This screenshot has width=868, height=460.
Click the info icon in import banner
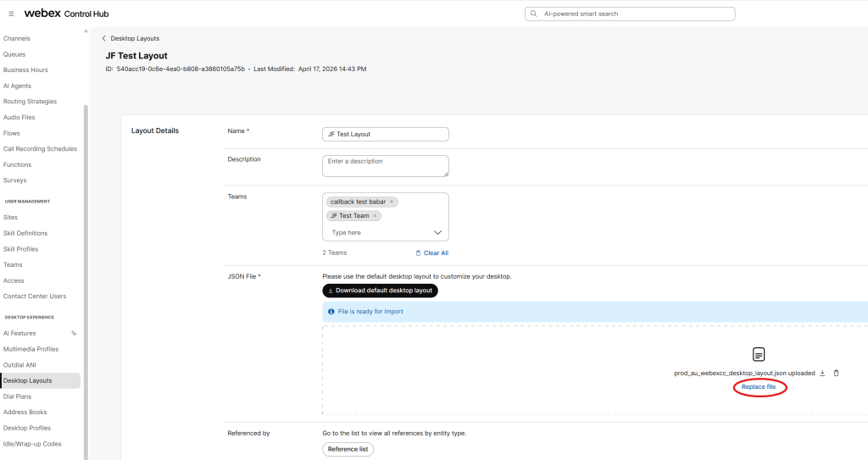[x=331, y=312]
